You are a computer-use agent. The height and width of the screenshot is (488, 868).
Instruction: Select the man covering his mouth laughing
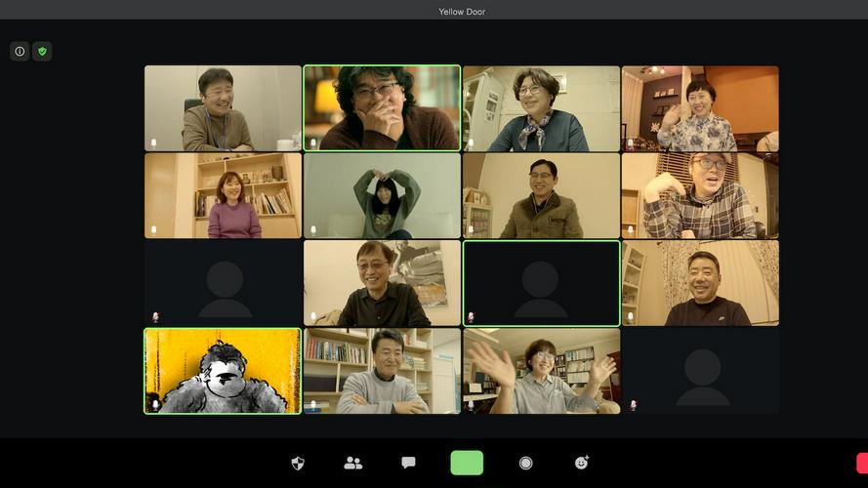pos(382,107)
